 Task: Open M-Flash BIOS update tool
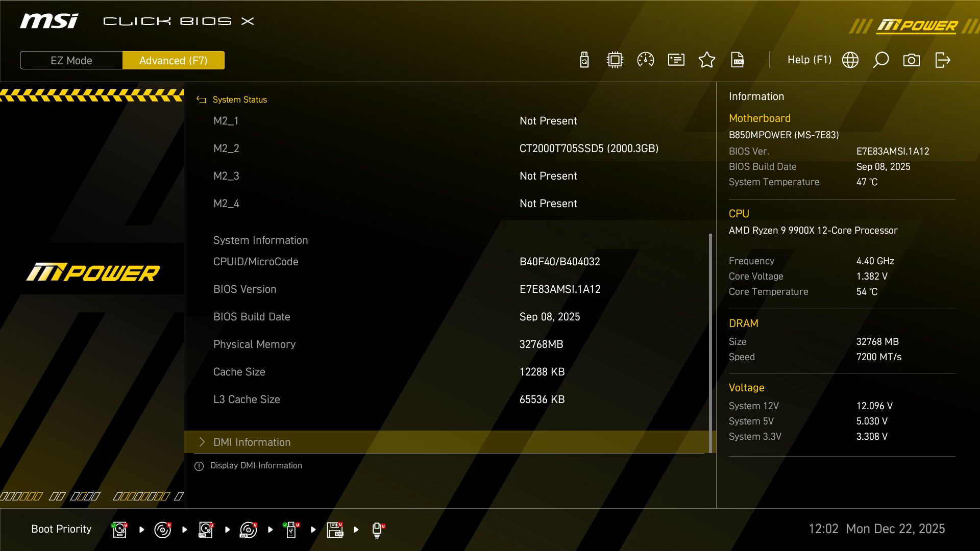[584, 60]
